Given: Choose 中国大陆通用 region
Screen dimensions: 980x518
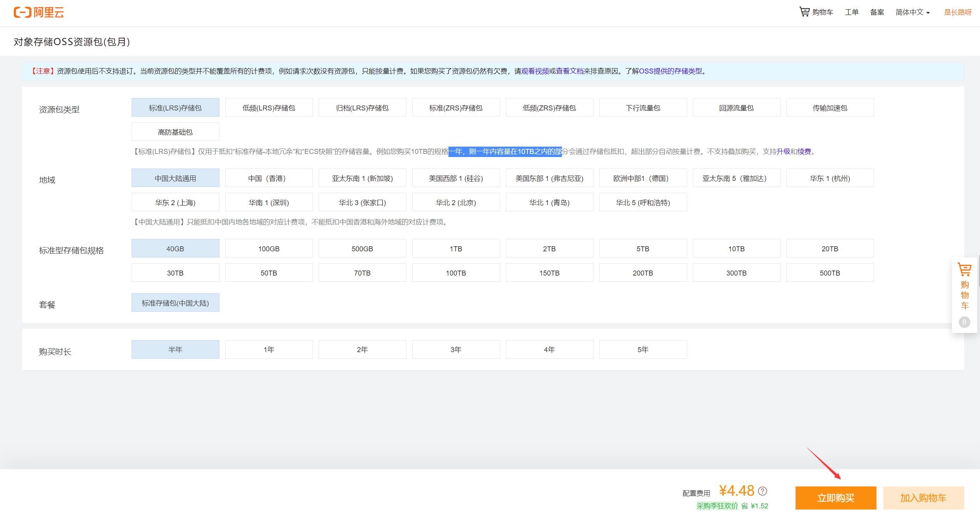Looking at the screenshot, I should (175, 178).
